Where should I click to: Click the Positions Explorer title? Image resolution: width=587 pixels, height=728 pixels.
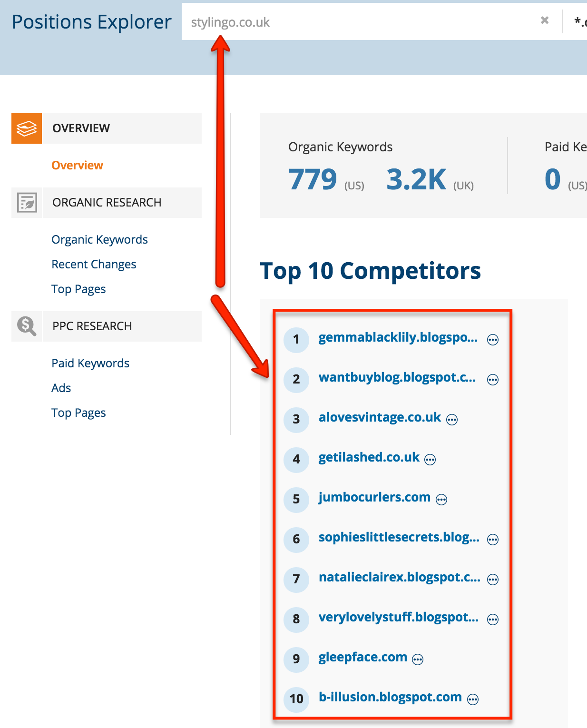click(x=91, y=22)
